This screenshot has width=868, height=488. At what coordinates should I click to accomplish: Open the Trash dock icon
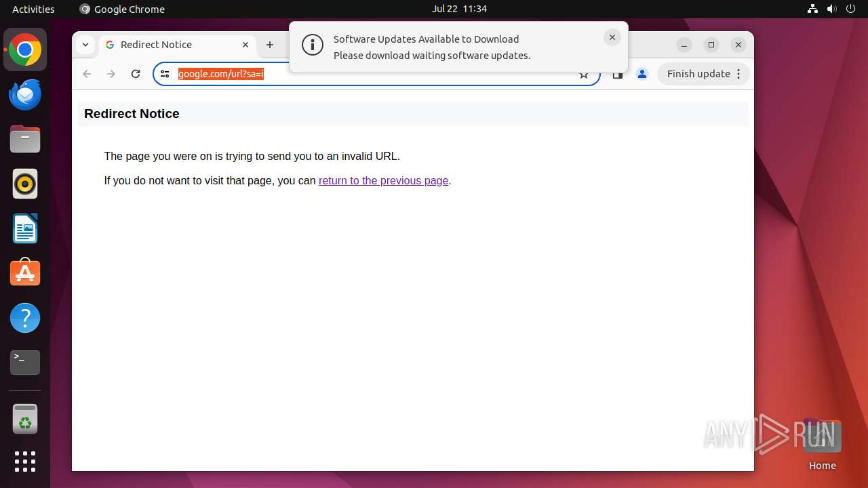click(x=25, y=419)
